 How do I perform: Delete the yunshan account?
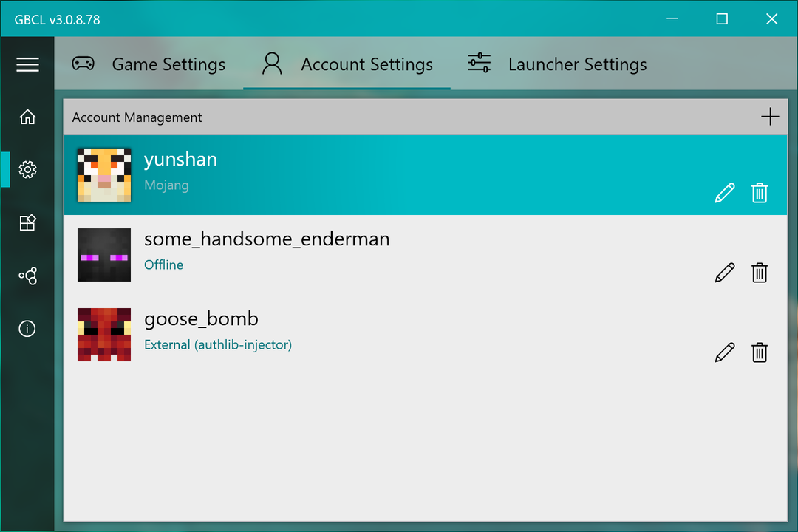click(x=760, y=193)
